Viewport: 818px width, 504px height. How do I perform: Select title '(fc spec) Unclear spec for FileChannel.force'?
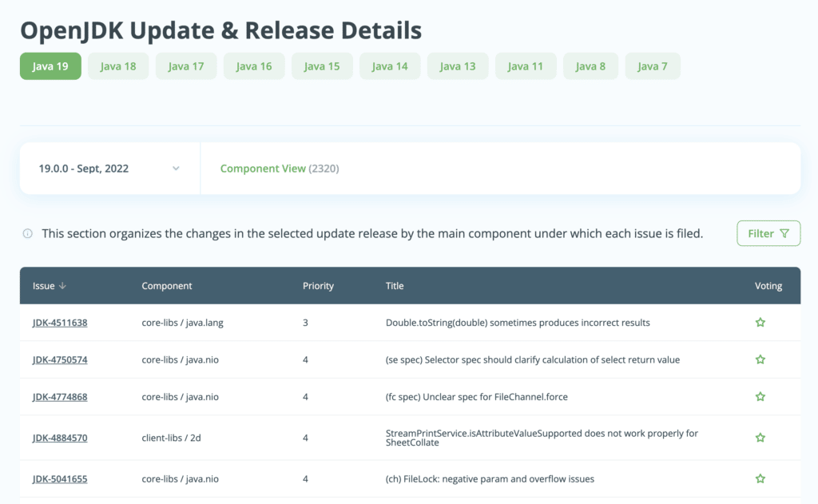477,396
